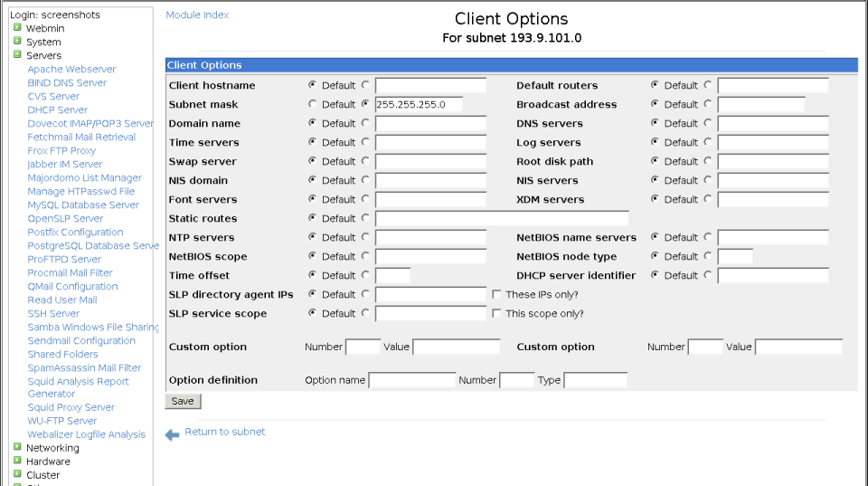
Task: Click the Subnet mask value field
Action: tap(419, 104)
